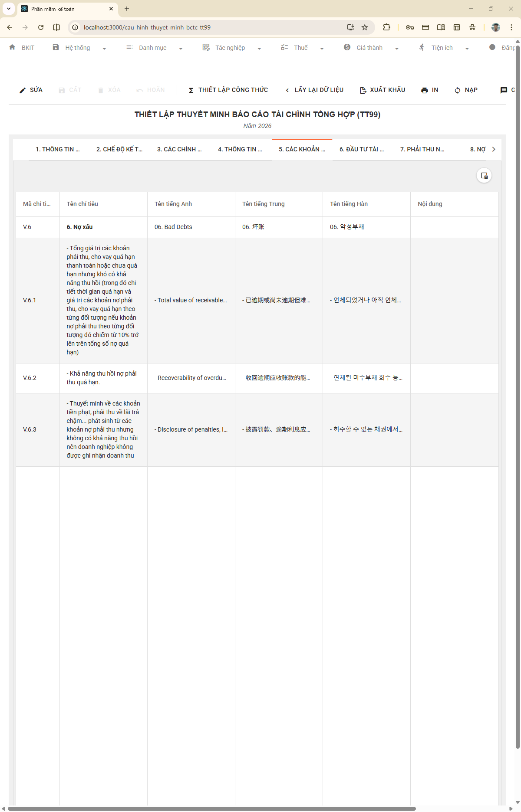Expand the Tác nghiệp dropdown arrow
Screen dimensions: 521x812
pyautogui.click(x=259, y=49)
